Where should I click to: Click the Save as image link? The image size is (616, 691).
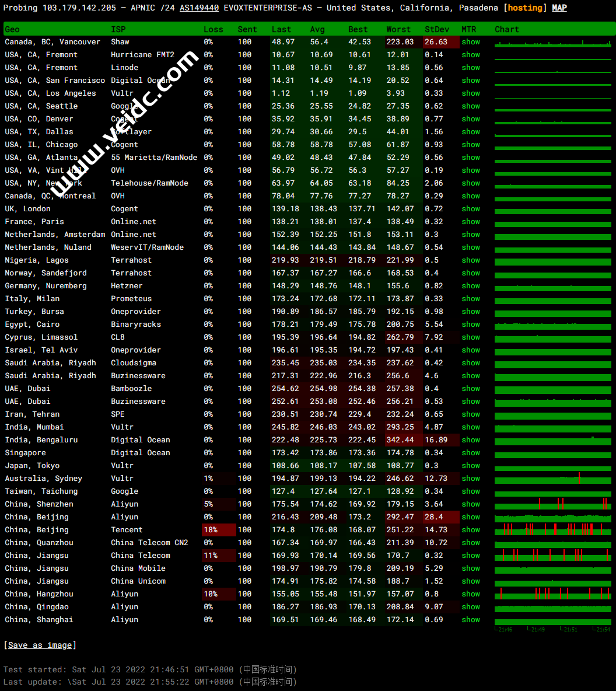click(x=40, y=645)
